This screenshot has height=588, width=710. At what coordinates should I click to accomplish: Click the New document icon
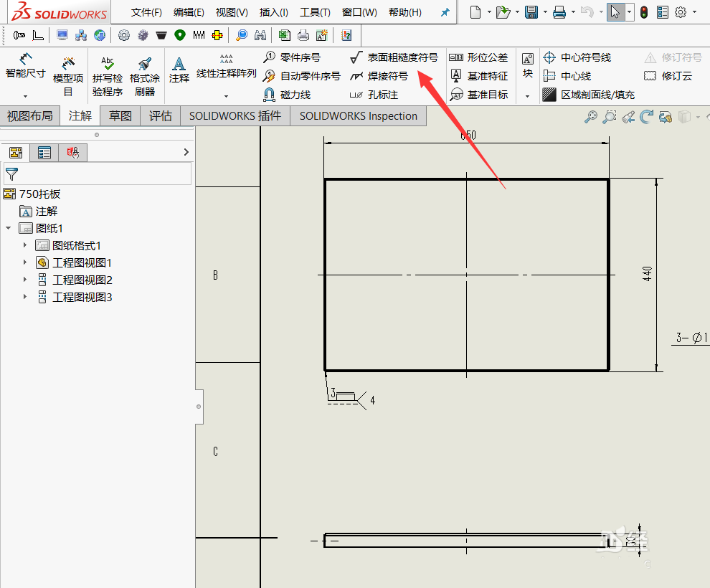(475, 12)
